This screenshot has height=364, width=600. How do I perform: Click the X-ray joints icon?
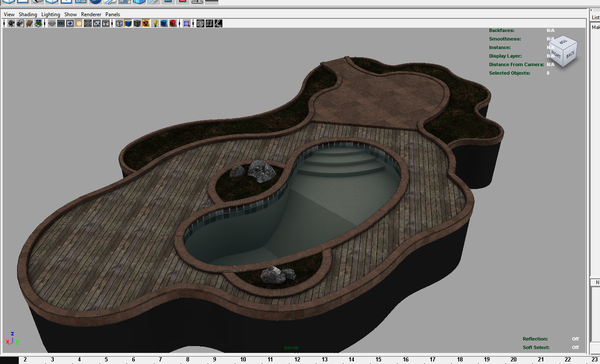(218, 23)
